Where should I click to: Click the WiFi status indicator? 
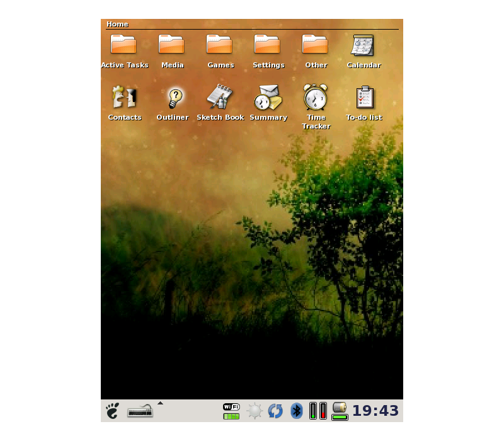pos(231,411)
